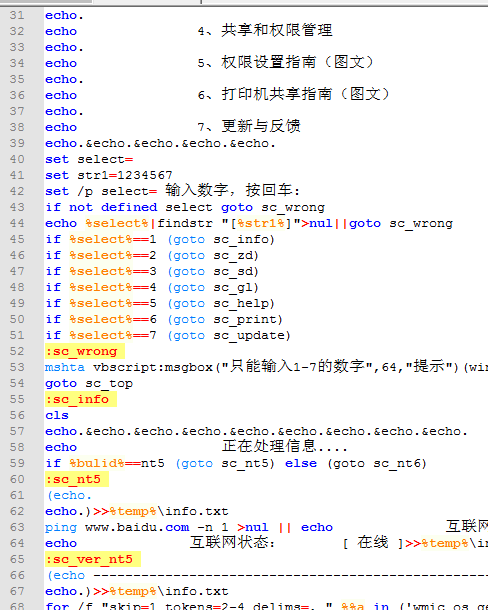Click the ':sc_nt5' highlighted label

(x=77, y=479)
